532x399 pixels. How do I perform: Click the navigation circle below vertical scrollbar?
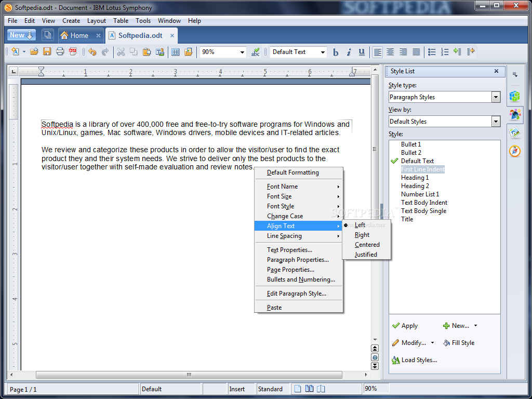click(x=375, y=357)
